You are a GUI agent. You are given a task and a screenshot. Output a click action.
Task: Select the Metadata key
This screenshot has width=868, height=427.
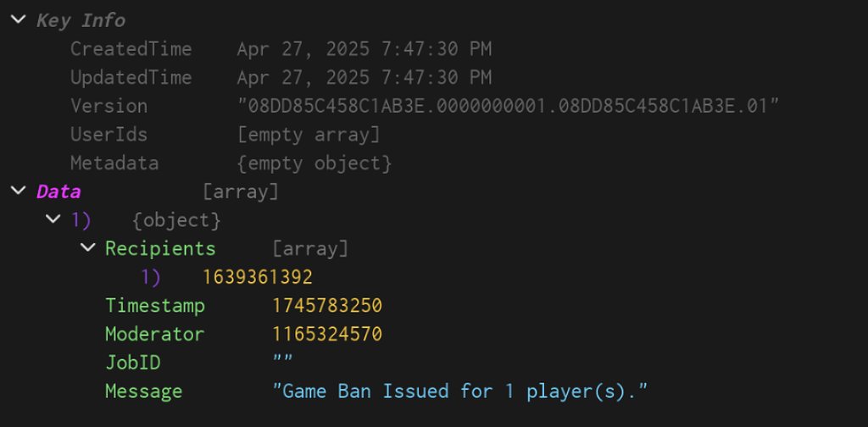click(114, 163)
